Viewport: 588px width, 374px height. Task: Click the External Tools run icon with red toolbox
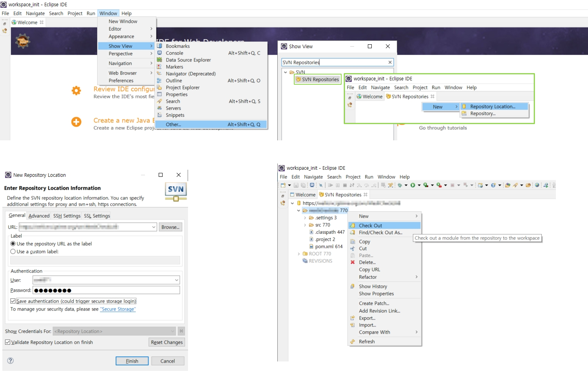[439, 185]
